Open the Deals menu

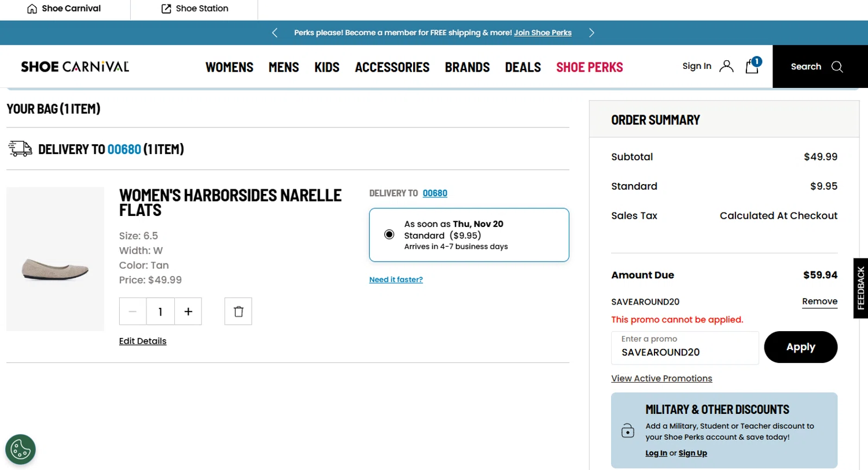coord(523,67)
